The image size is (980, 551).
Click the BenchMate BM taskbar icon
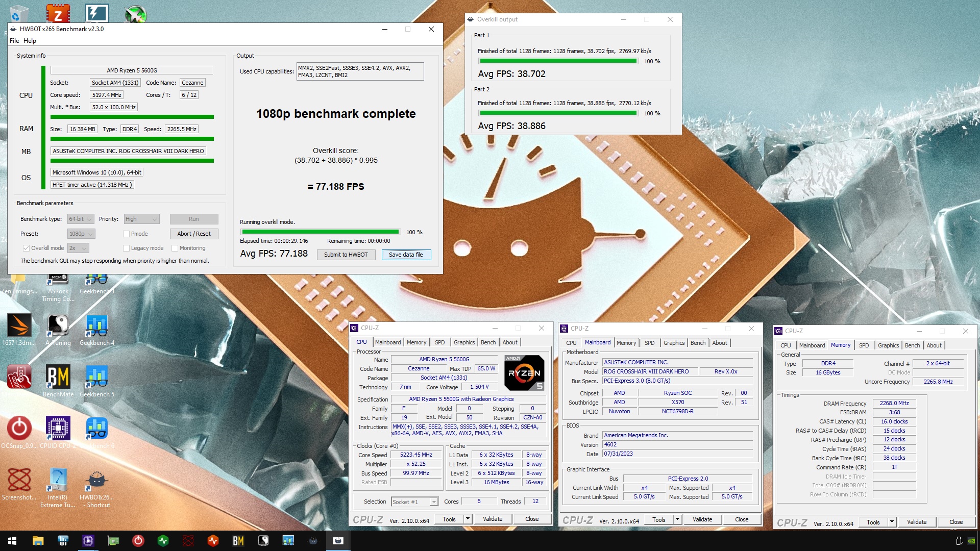click(238, 541)
